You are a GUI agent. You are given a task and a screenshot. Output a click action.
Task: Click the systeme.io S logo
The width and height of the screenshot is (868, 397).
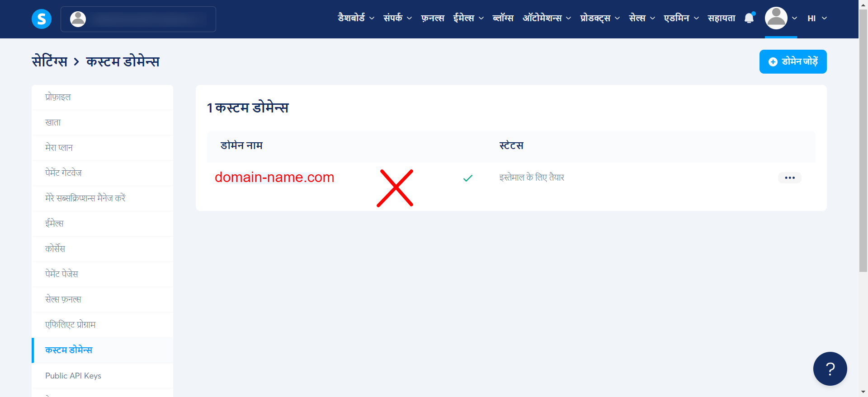(x=42, y=19)
